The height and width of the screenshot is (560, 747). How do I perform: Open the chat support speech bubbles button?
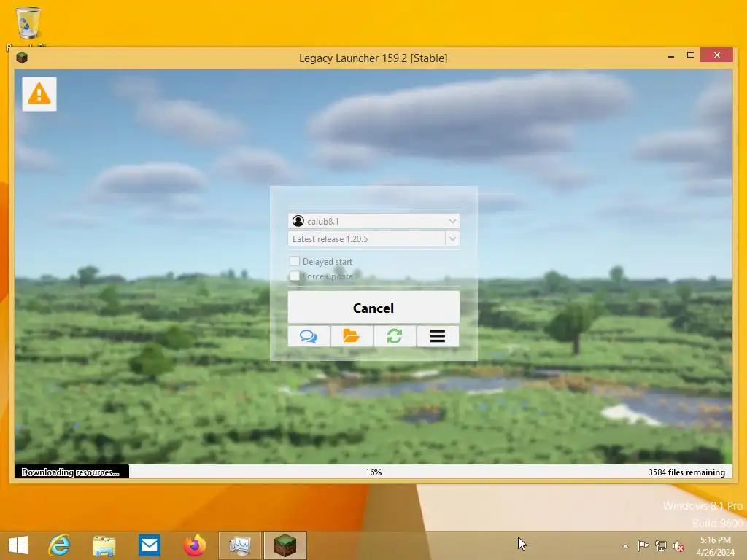(x=309, y=336)
